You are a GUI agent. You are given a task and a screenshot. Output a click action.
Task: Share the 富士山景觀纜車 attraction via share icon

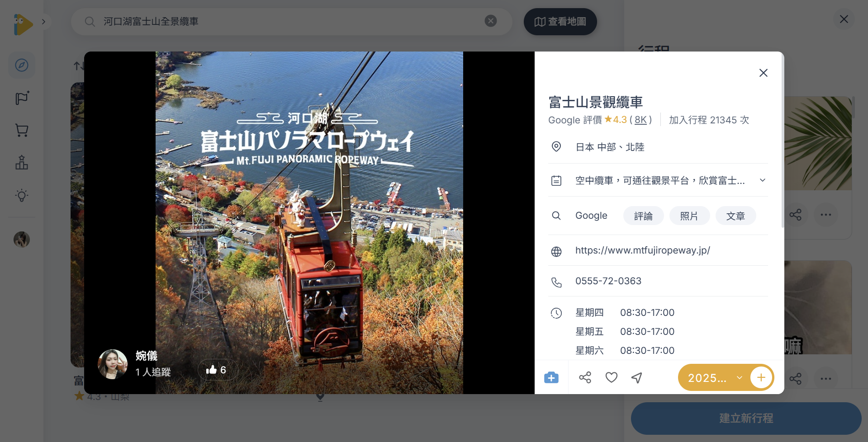coord(585,377)
